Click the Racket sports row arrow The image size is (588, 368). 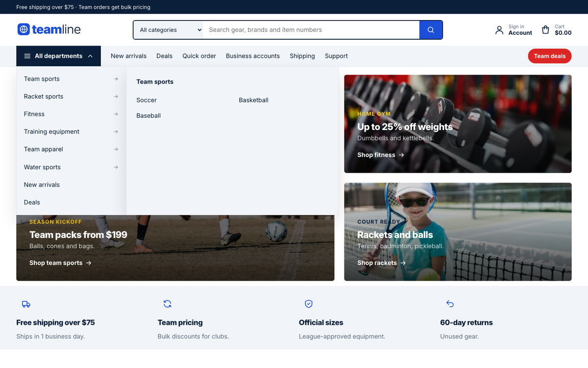point(116,97)
